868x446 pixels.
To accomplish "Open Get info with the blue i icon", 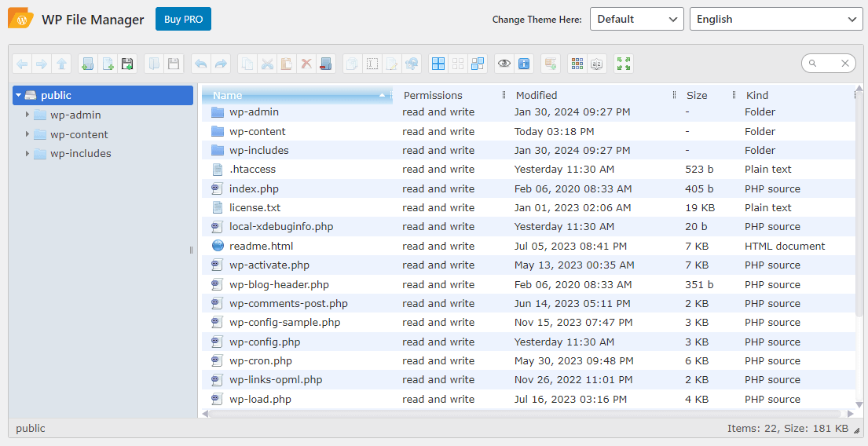I will pos(524,64).
